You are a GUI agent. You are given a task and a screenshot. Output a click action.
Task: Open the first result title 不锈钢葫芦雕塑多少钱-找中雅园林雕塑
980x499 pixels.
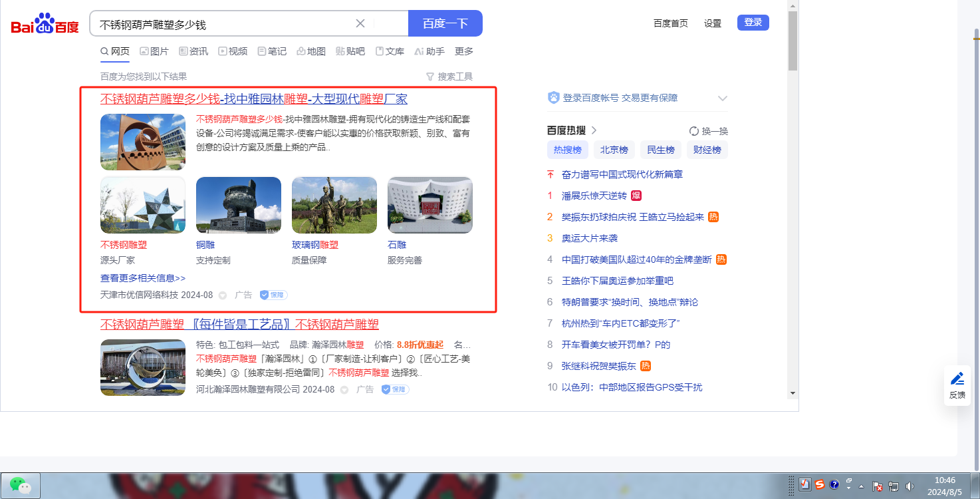coord(254,99)
